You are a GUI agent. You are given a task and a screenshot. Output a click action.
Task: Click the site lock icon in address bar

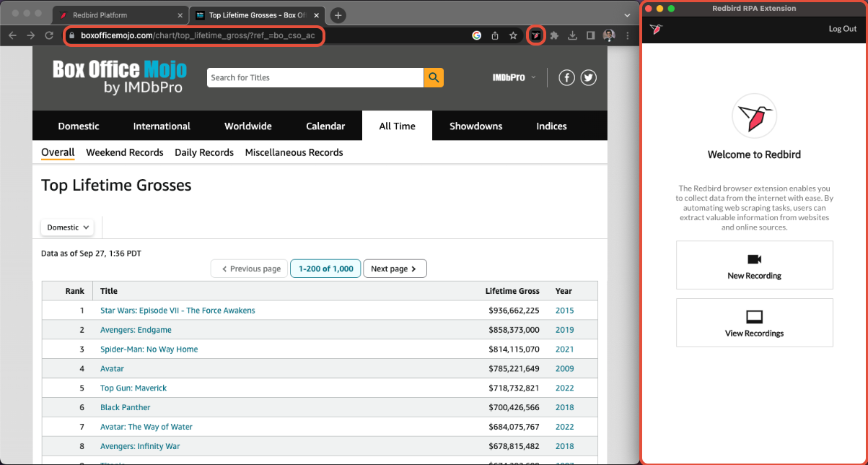[x=73, y=35]
